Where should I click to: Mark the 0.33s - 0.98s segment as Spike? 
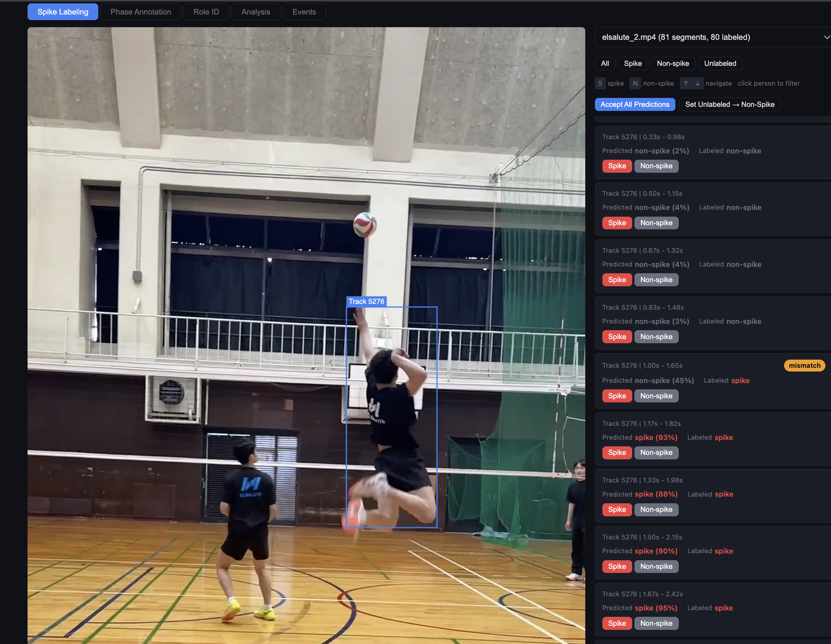(617, 166)
